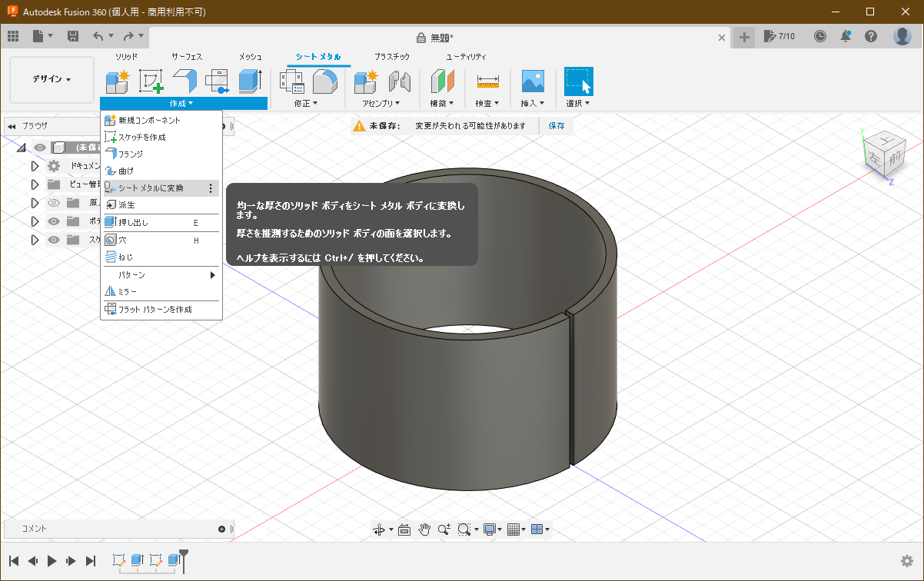Click the Measure ruler icon
This screenshot has height=581, width=924.
487,81
